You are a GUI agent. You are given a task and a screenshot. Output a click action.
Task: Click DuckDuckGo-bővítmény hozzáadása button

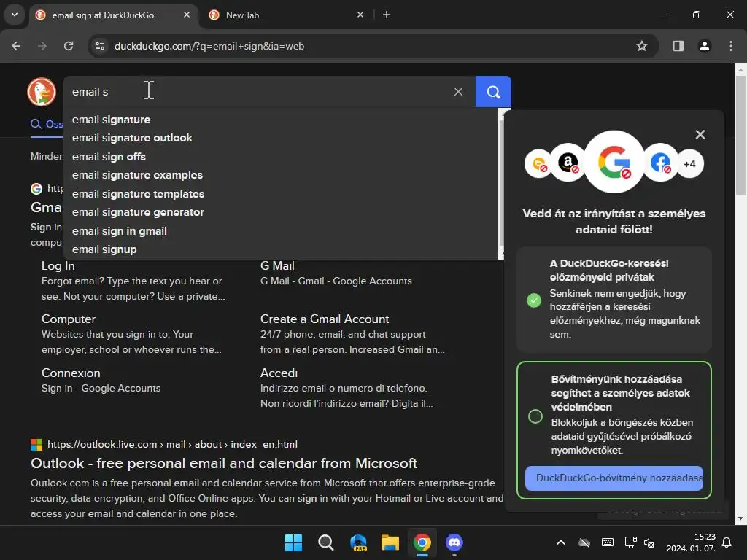point(614,478)
